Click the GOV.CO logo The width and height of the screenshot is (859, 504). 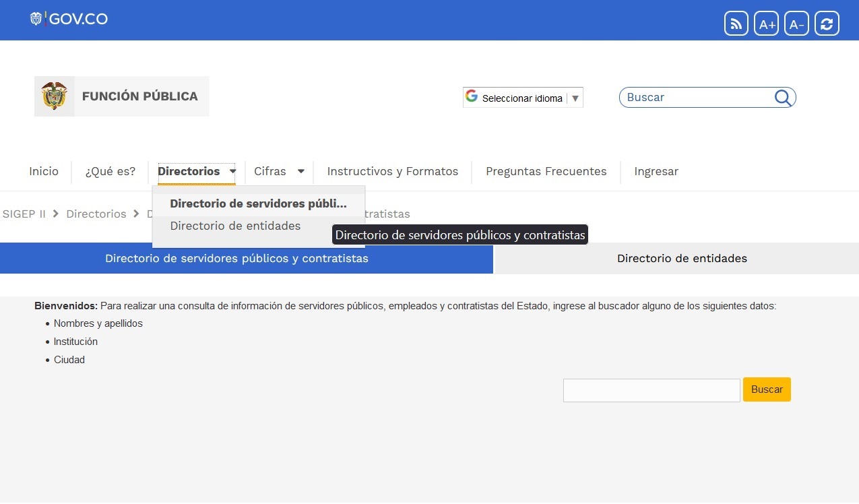pyautogui.click(x=69, y=19)
